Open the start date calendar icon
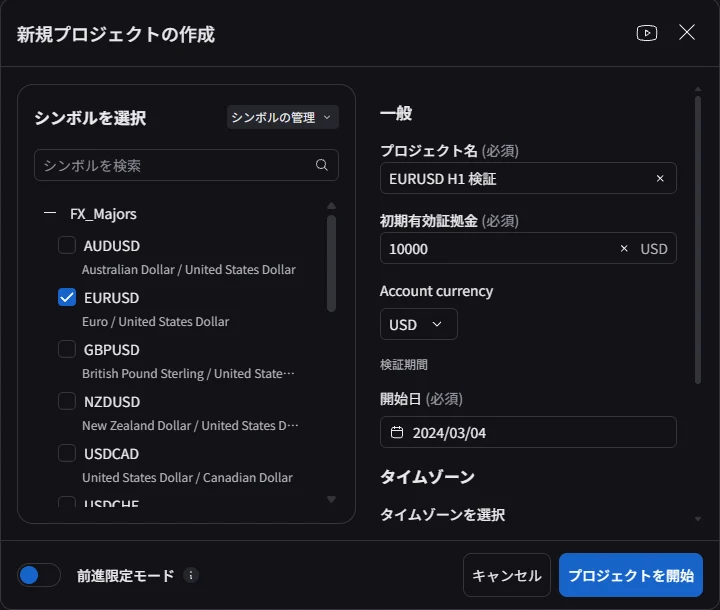The height and width of the screenshot is (610, 720). point(397,432)
